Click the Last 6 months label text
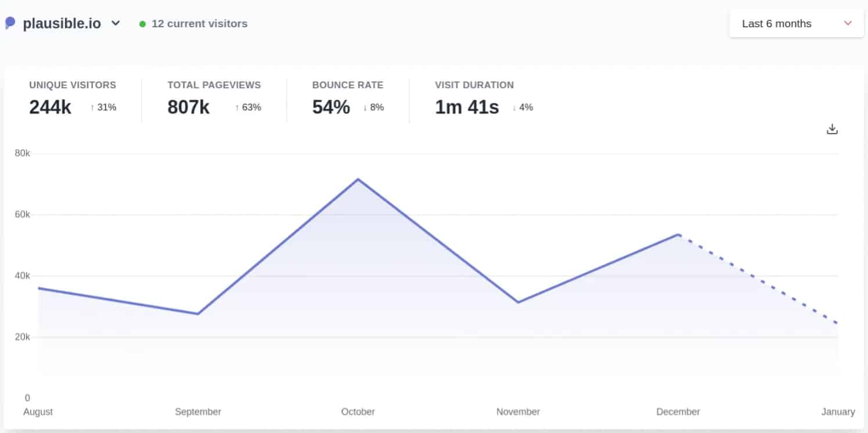Image resolution: width=868 pixels, height=433 pixels. pos(776,23)
